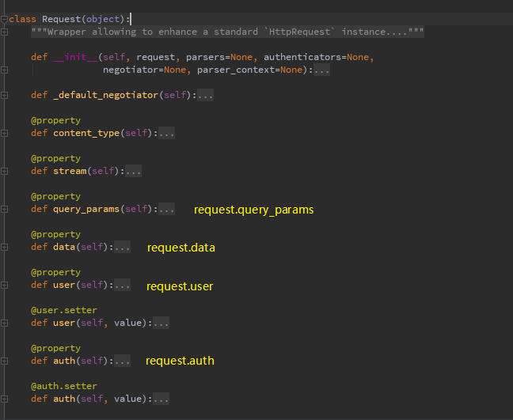Expand the query_params method fold marker

click(4, 209)
